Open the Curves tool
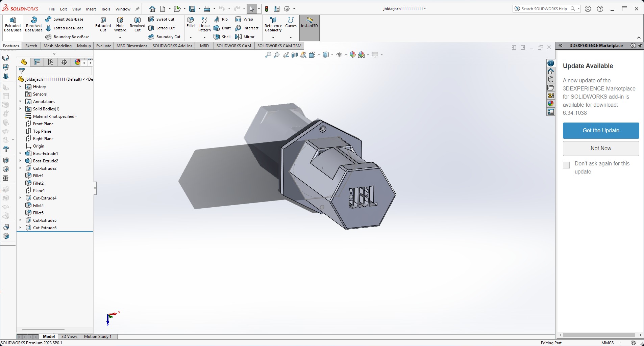Viewport: 644px width, 346px height. [x=291, y=22]
